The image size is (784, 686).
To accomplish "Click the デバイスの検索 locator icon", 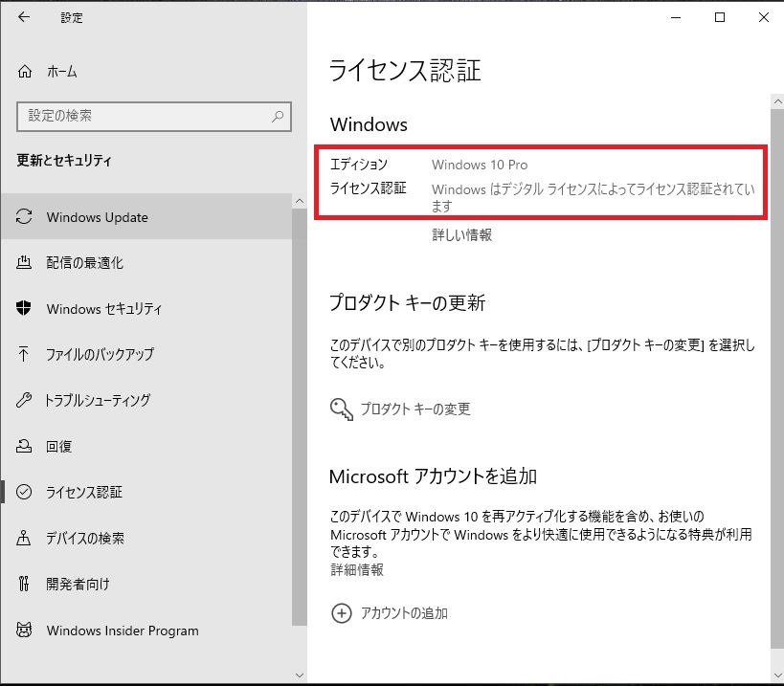I will (x=24, y=538).
